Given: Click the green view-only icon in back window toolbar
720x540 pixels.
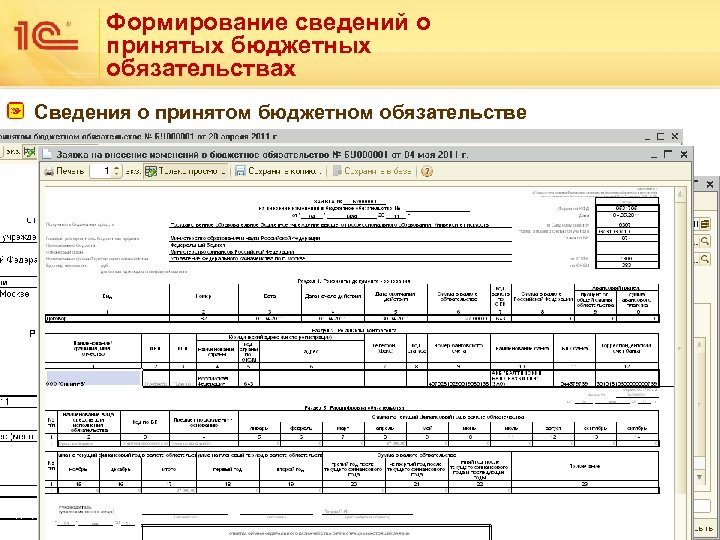Looking at the screenshot, I should pyautogui.click(x=30, y=152).
